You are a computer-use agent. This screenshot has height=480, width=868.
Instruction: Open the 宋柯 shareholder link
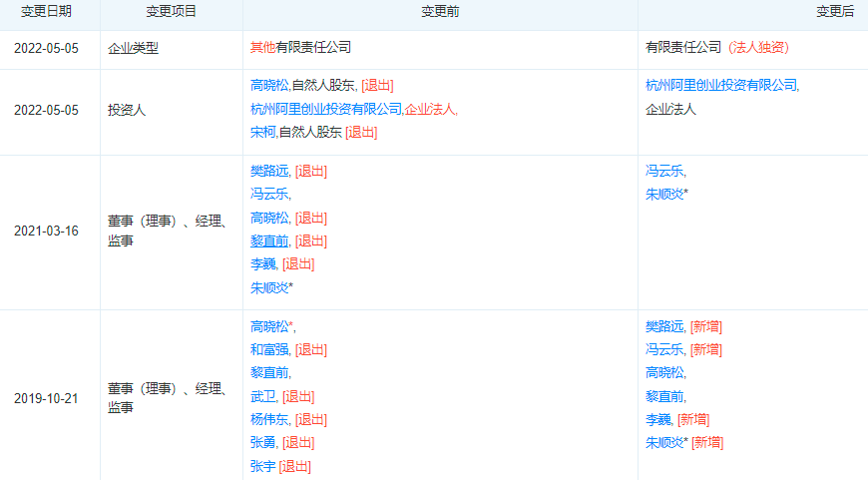[263, 132]
